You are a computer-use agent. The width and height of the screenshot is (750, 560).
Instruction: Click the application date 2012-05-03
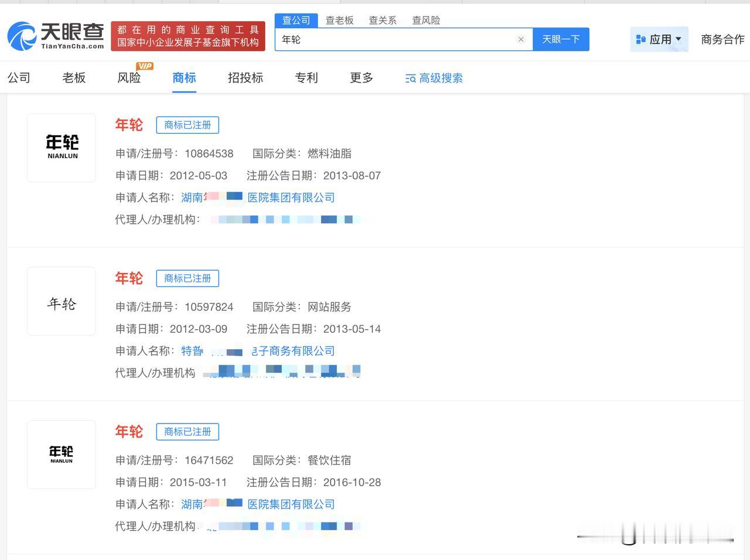(x=199, y=176)
